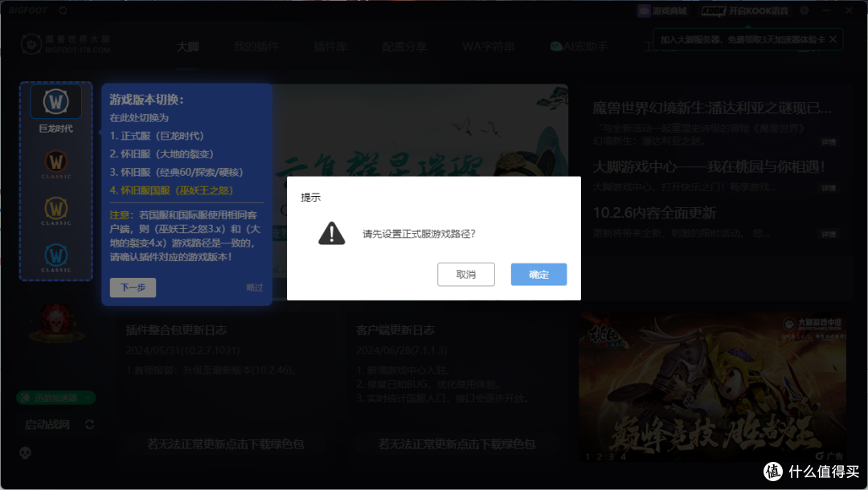Open the AI宏助手 tab
This screenshot has width=868, height=490.
tap(579, 47)
